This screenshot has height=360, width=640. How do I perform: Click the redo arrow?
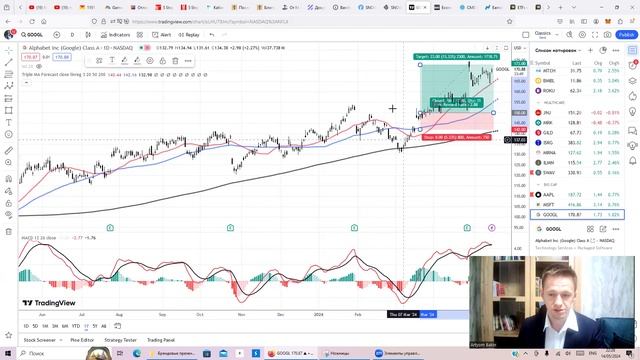coord(224,35)
